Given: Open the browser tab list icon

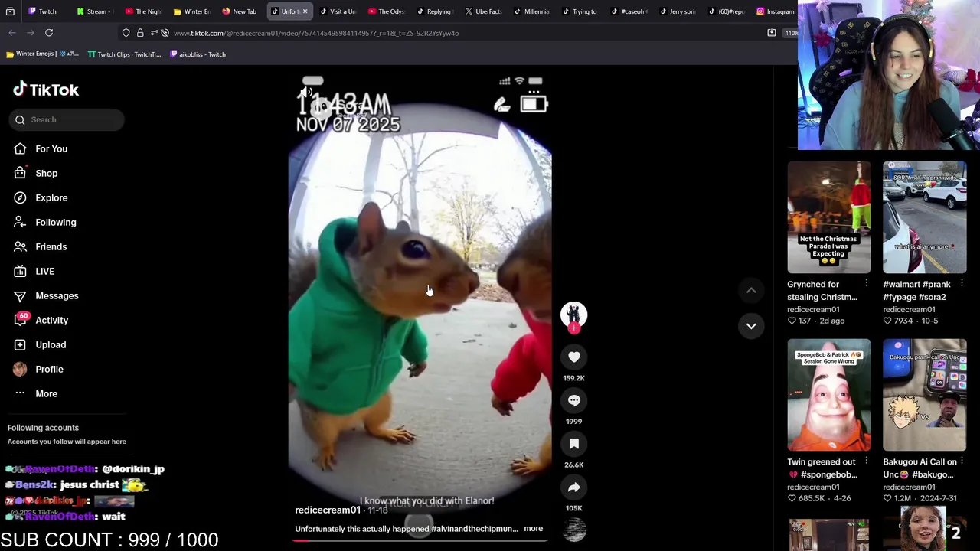Looking at the screenshot, I should (10, 11).
